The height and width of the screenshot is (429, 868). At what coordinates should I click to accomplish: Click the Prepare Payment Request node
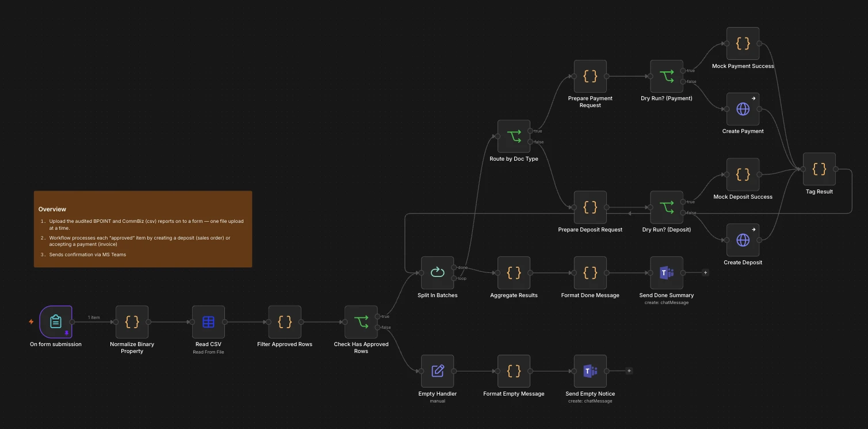[x=590, y=76]
